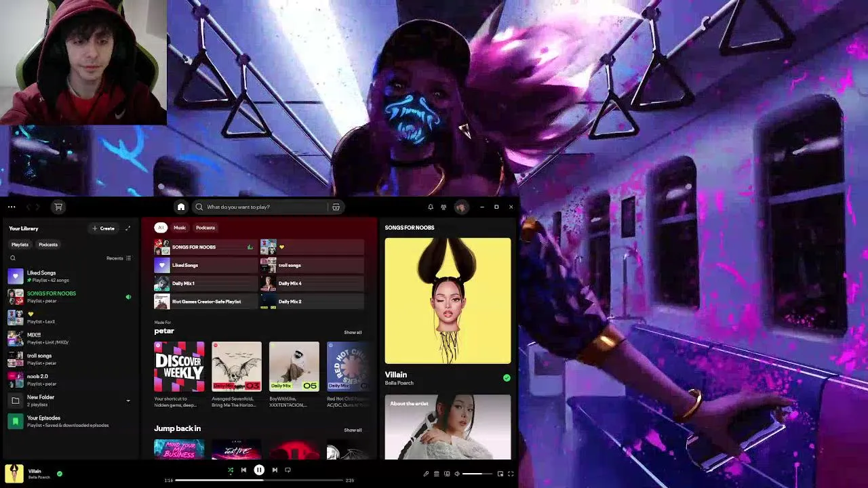The width and height of the screenshot is (868, 488).
Task: Open the Friend Activity icon
Action: 443,207
